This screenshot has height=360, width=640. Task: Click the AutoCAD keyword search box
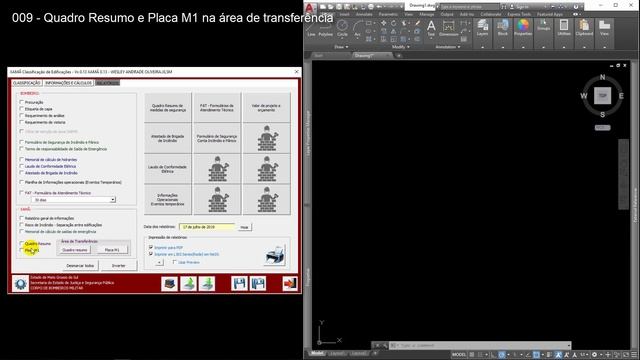[469, 7]
